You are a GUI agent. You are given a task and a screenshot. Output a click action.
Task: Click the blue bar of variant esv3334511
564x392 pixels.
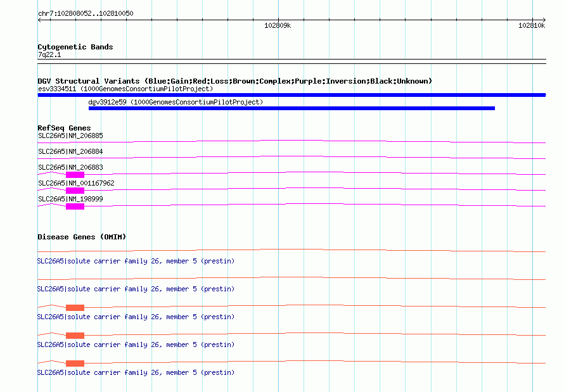click(x=292, y=95)
